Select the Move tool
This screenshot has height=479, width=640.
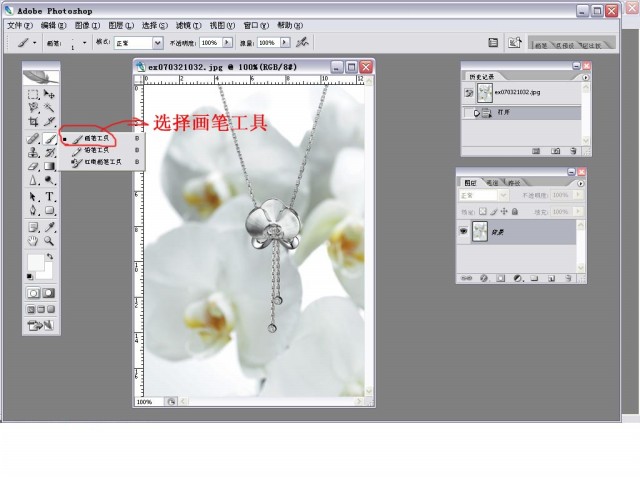pyautogui.click(x=49, y=95)
